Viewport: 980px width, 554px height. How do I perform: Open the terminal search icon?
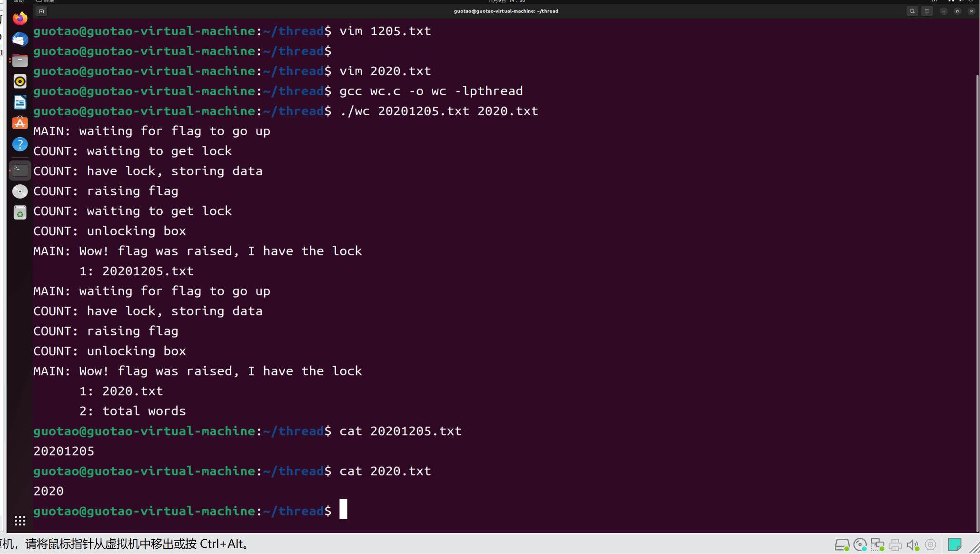click(912, 11)
